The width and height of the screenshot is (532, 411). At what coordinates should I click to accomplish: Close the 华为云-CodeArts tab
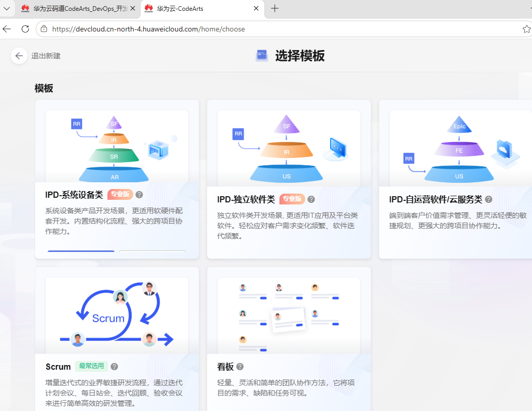[256, 8]
